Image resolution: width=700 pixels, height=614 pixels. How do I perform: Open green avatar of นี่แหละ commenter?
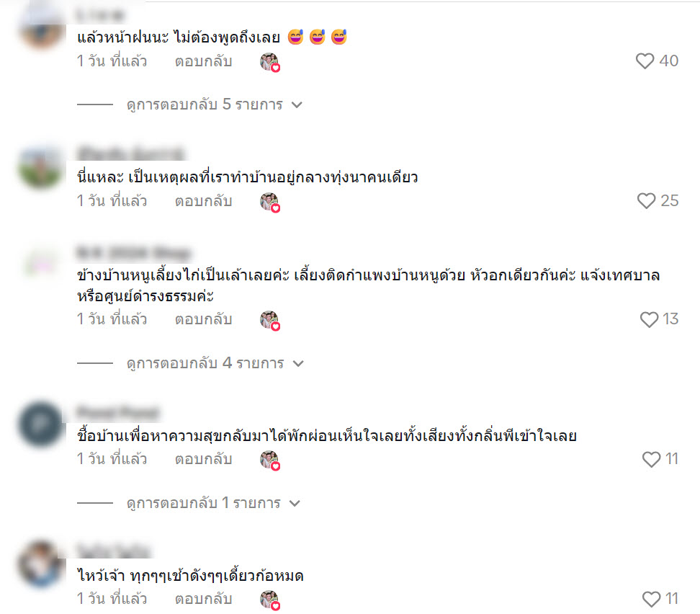(41, 168)
